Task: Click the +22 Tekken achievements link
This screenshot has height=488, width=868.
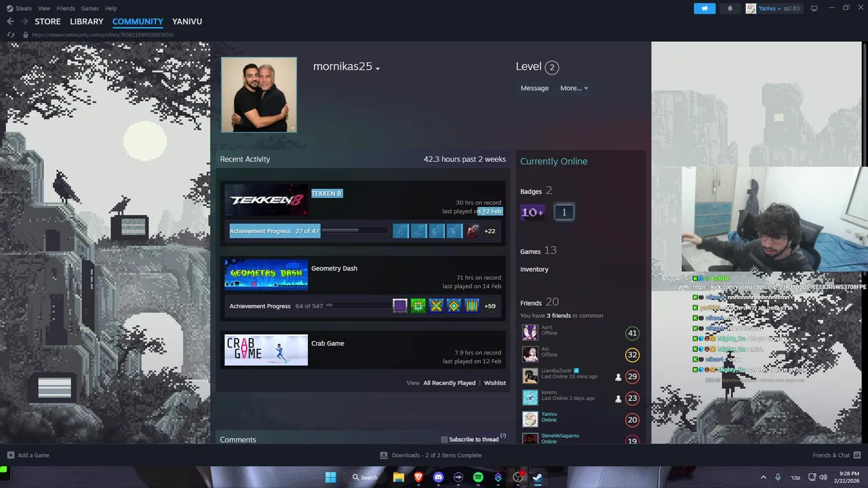Action: pos(490,231)
